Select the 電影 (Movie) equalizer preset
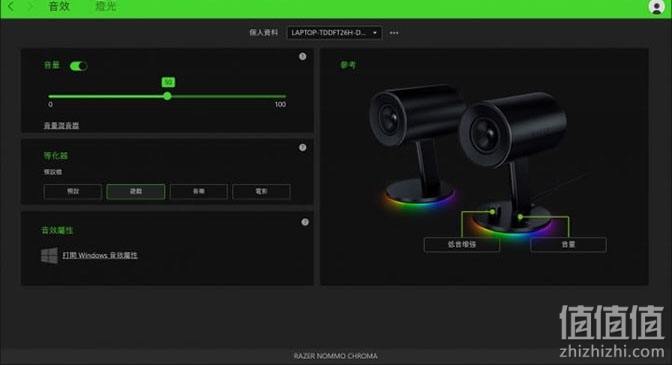The height and width of the screenshot is (365, 672). tap(261, 191)
